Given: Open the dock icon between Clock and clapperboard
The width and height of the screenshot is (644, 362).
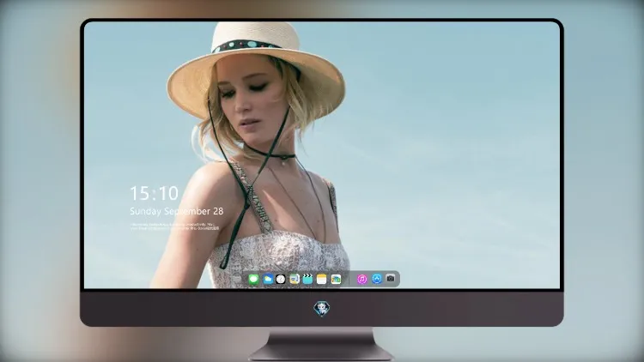Looking at the screenshot, I should pos(294,280).
